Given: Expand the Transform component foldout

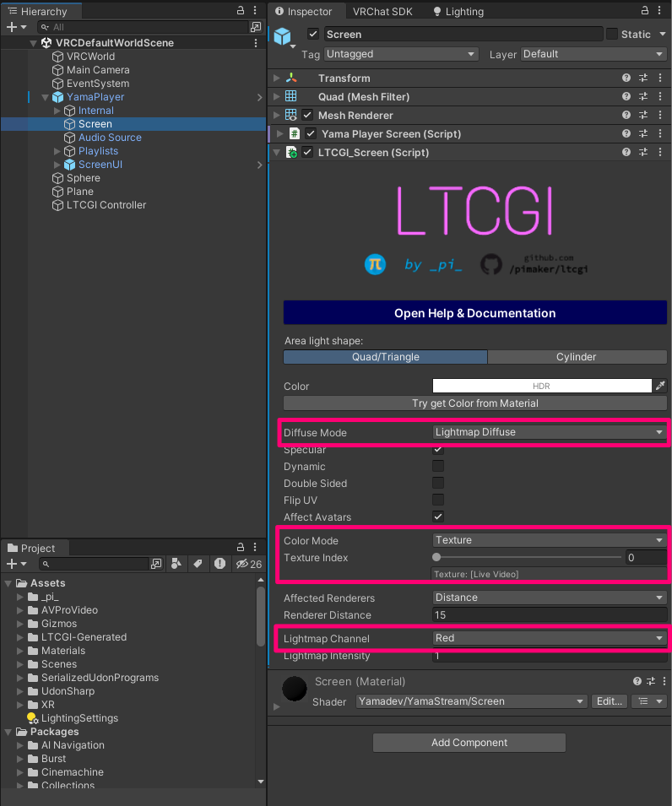Looking at the screenshot, I should 277,78.
